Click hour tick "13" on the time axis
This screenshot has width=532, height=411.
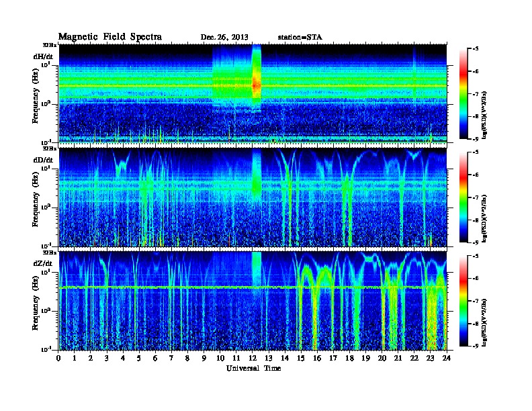(x=269, y=358)
